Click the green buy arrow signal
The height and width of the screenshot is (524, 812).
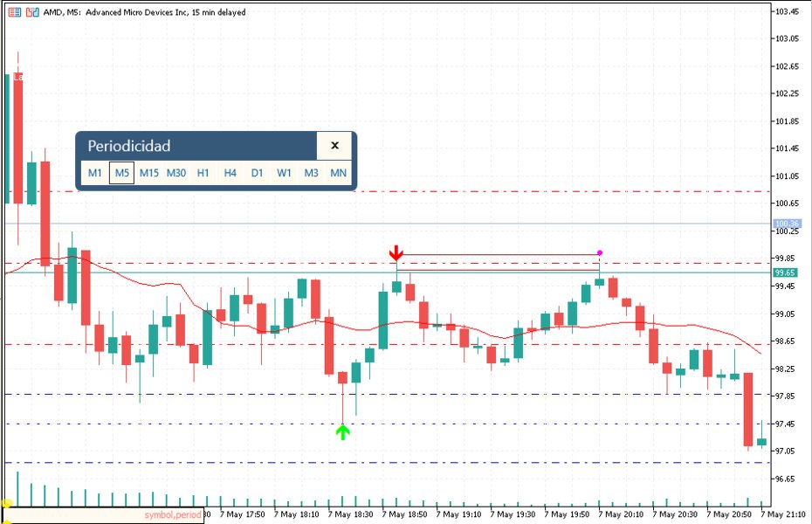[x=343, y=431]
